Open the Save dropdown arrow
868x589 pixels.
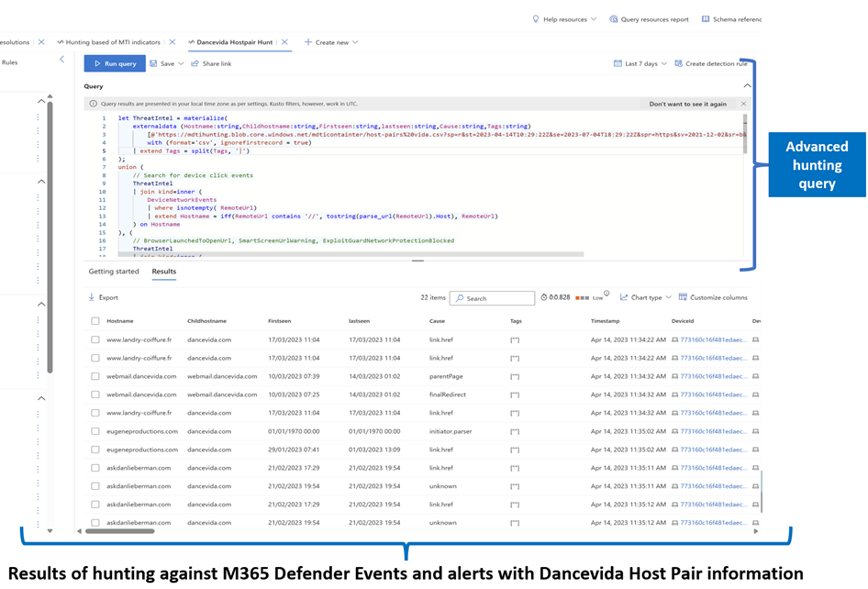coord(181,63)
